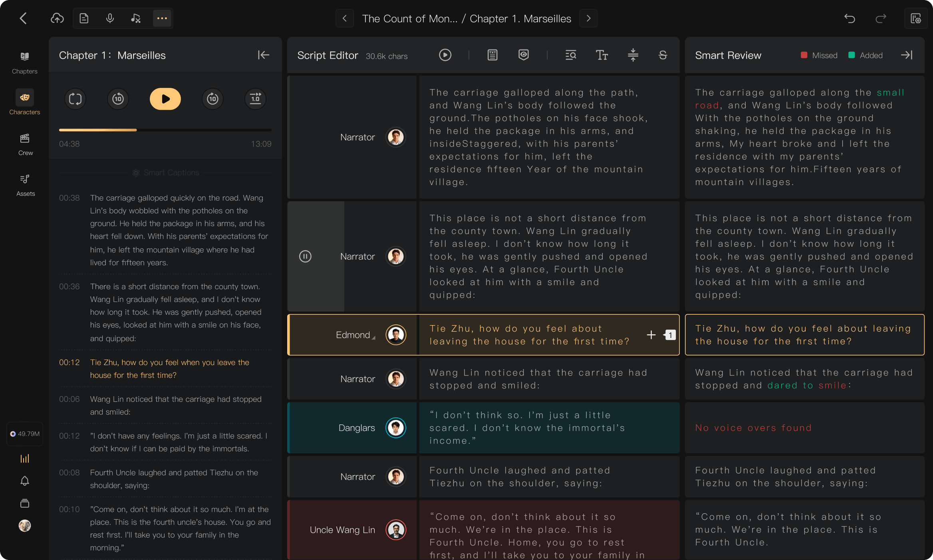Open the document icon in top toolbar
Viewport: 933px width, 560px height.
pyautogui.click(x=84, y=18)
